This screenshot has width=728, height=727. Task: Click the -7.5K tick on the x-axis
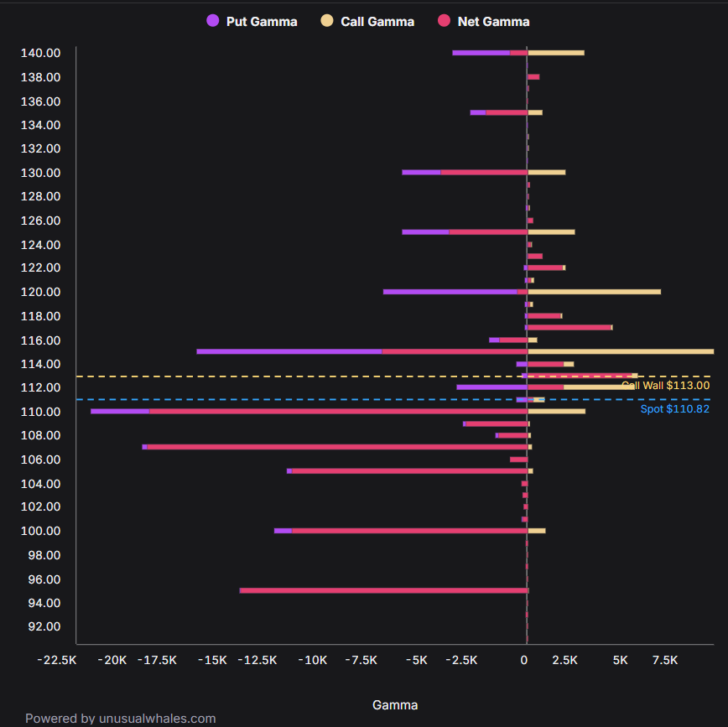(x=361, y=660)
